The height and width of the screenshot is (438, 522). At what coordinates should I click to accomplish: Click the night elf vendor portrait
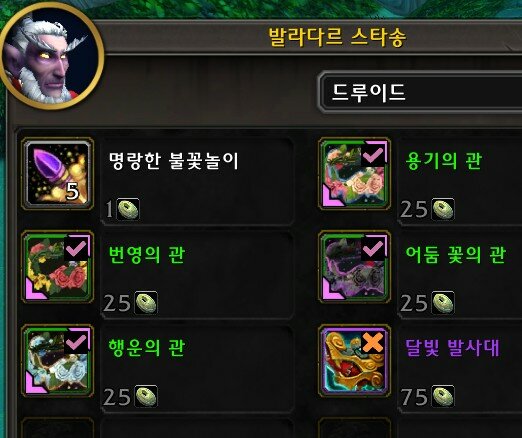[52, 56]
